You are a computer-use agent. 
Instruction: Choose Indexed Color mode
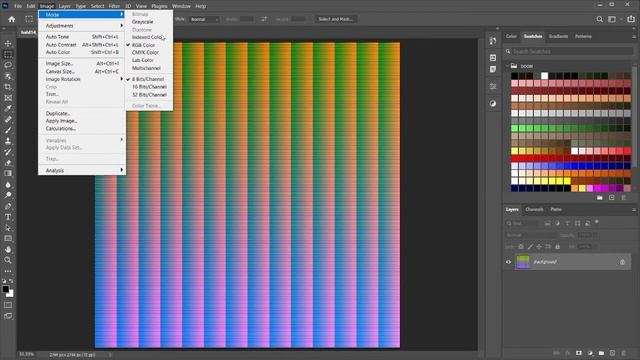pos(149,37)
